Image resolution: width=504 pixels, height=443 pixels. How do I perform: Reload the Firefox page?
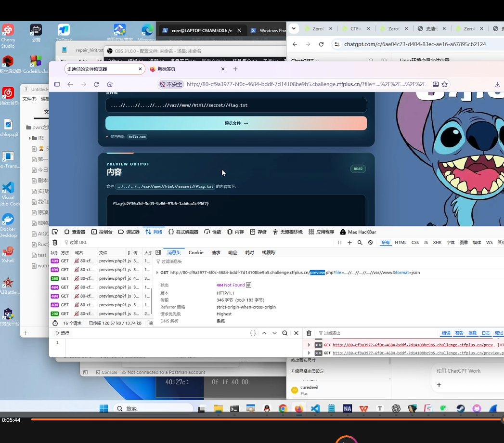coord(96,84)
